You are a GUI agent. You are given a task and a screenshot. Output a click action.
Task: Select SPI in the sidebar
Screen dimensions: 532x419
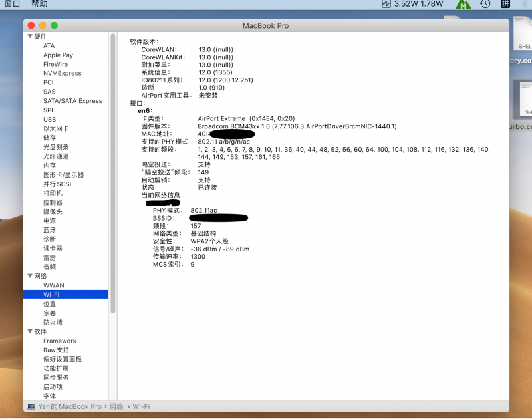pyautogui.click(x=48, y=110)
